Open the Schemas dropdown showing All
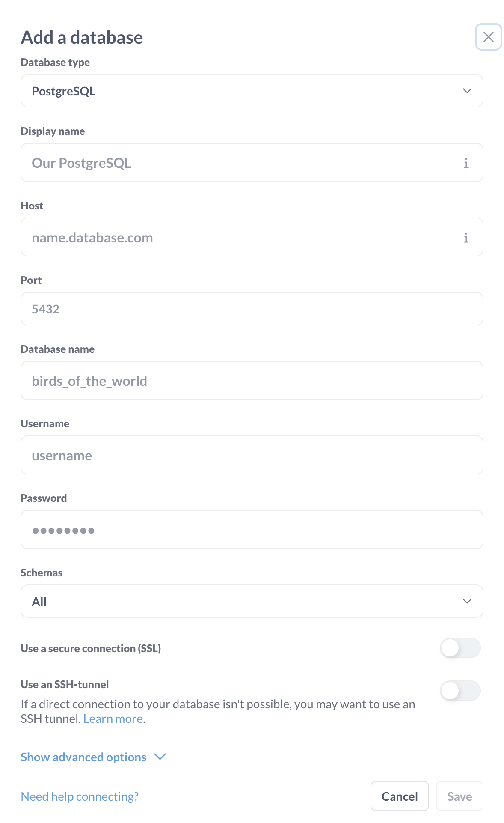The width and height of the screenshot is (504, 823). click(x=252, y=601)
